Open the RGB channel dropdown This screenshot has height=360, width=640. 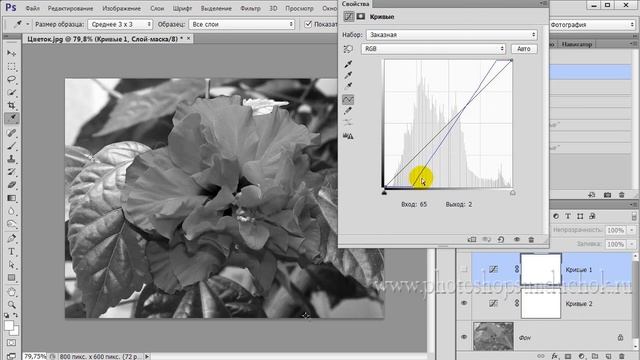coord(433,49)
